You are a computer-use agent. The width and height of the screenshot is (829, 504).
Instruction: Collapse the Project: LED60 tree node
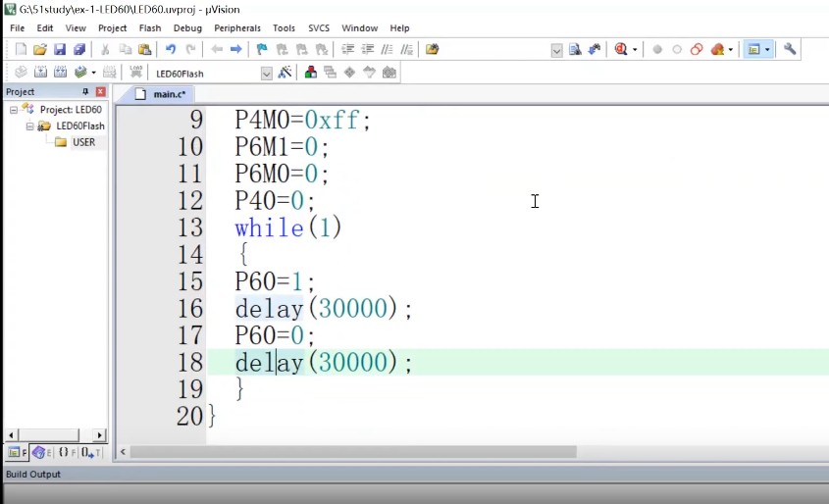(x=14, y=110)
